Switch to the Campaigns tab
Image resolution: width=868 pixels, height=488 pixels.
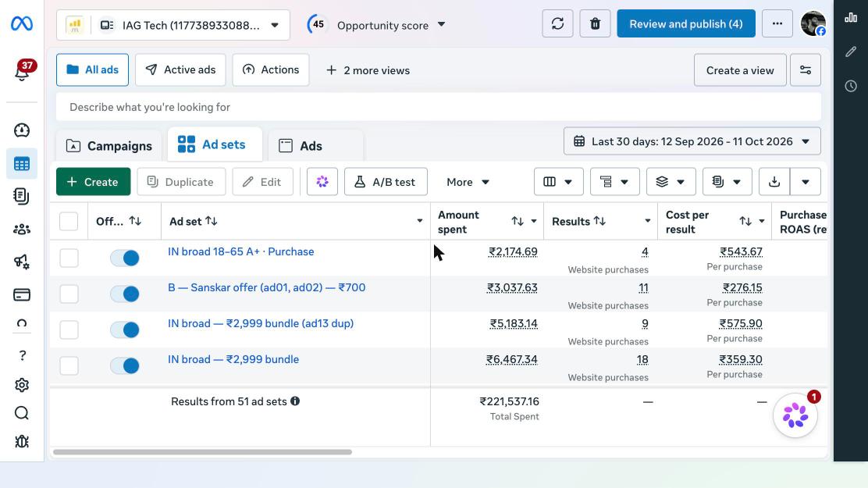pyautogui.click(x=109, y=146)
